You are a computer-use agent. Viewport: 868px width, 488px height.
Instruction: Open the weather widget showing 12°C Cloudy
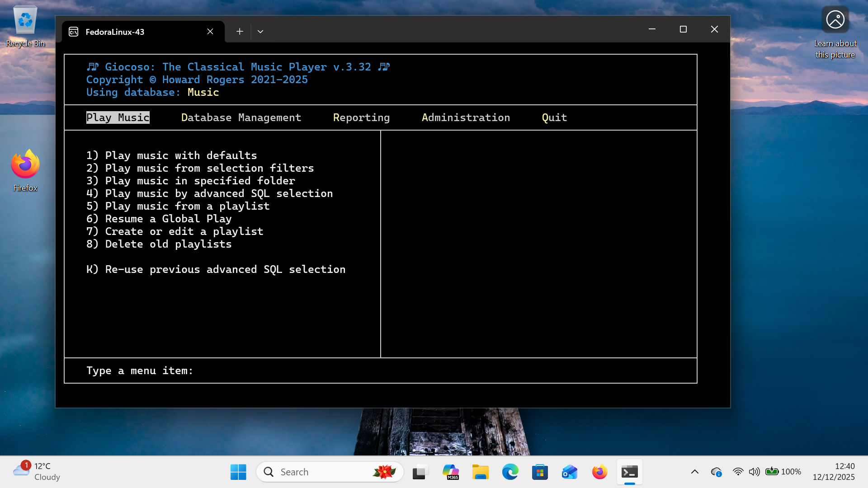point(36,472)
